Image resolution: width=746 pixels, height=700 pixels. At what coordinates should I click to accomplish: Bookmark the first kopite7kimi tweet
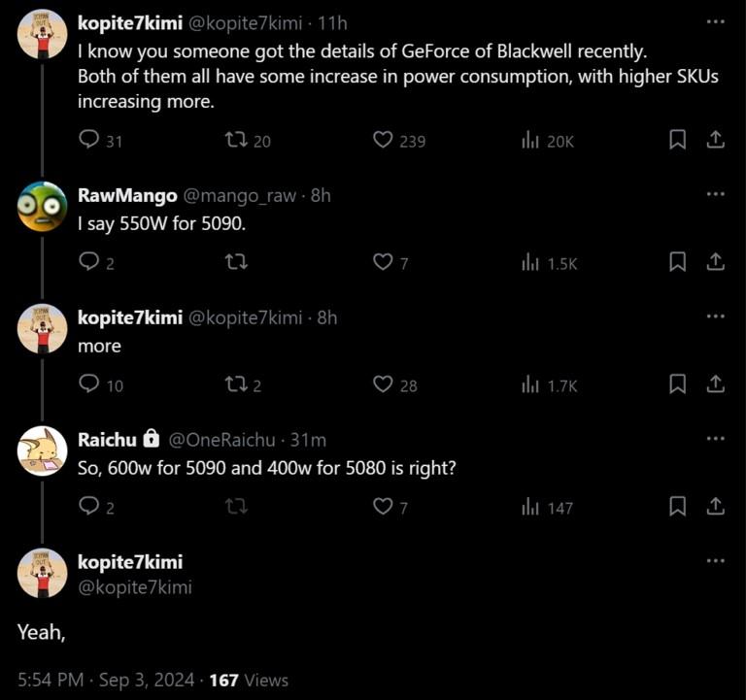click(x=678, y=140)
